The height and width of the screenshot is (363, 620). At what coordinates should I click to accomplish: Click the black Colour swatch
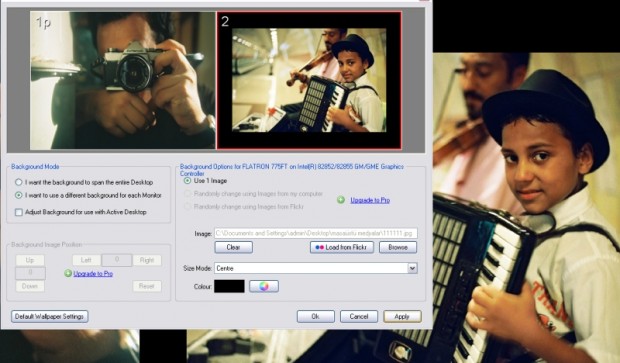(229, 286)
